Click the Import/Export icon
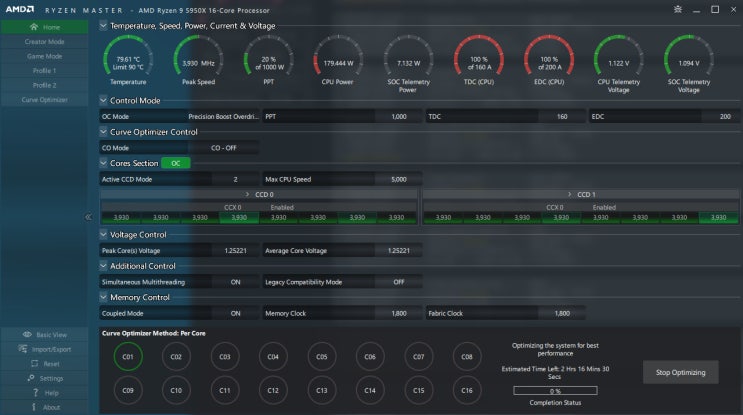The width and height of the screenshot is (743, 415). click(23, 349)
